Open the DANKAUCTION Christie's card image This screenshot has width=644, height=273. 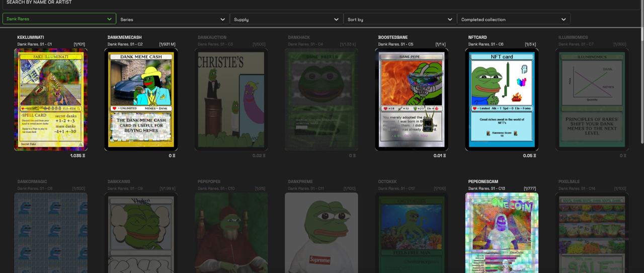[231, 99]
